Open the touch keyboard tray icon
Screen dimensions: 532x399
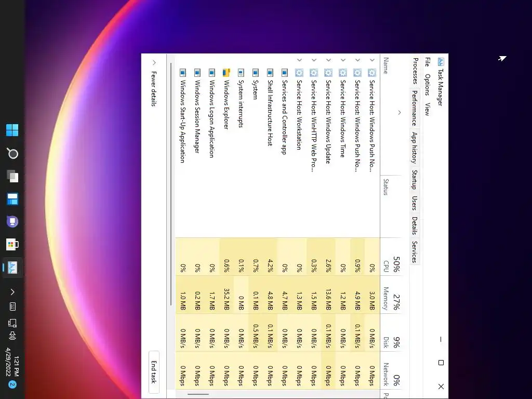[12, 307]
